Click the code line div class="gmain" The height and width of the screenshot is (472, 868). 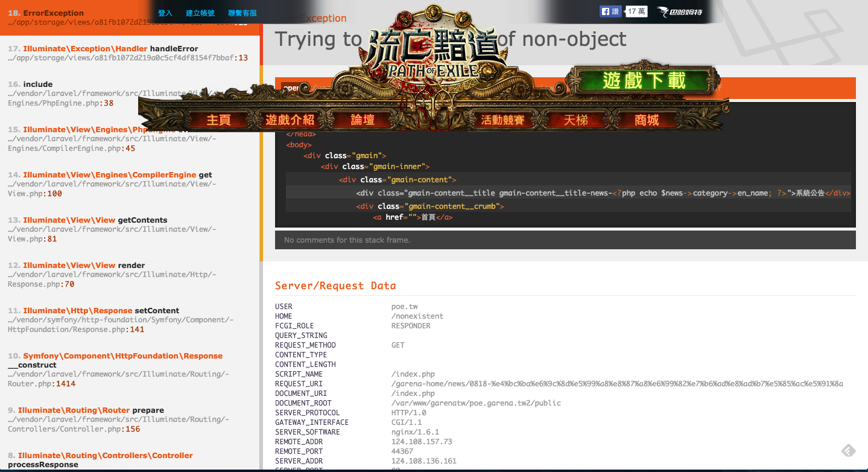coord(345,155)
